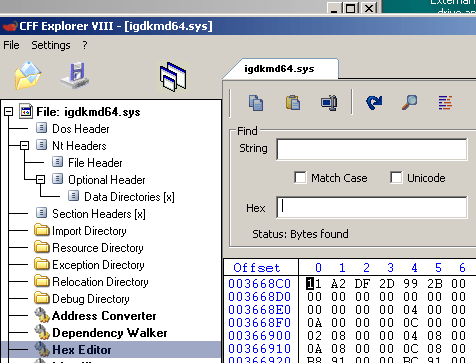476x363 pixels.
Task: Open the Settings menu
Action: pos(51,45)
